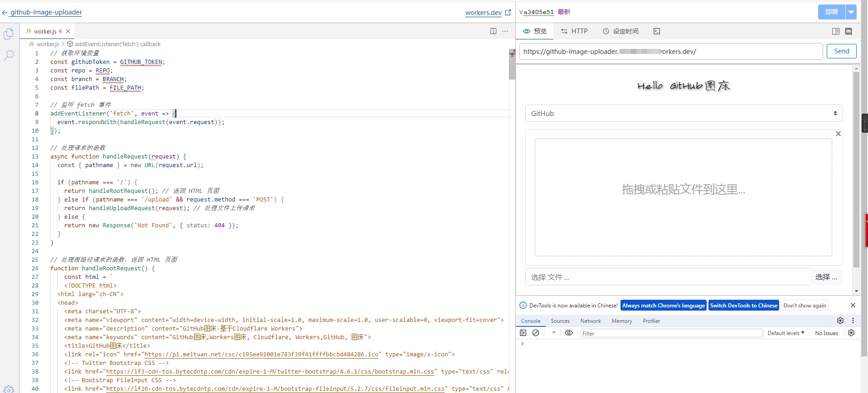This screenshot has width=868, height=393.
Task: Click the bootstrap.min.css URL in code
Action: click(x=270, y=372)
